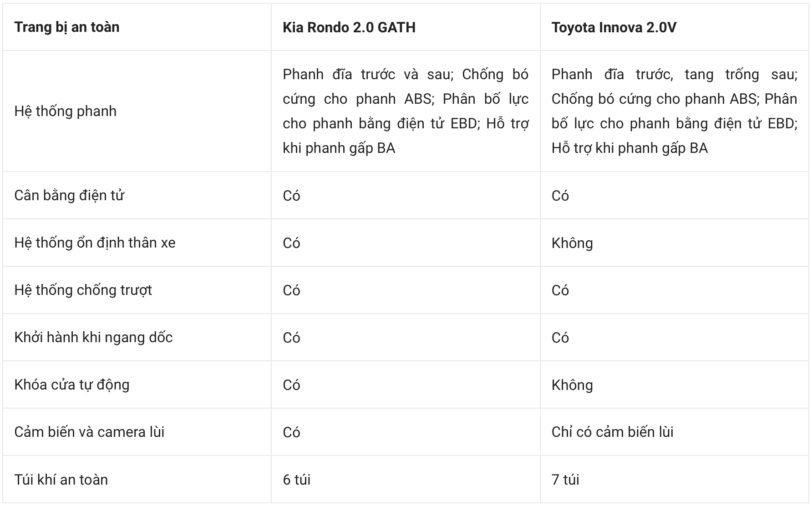Click 'Không' in the auto door lock row
This screenshot has width=812, height=506.
(572, 385)
